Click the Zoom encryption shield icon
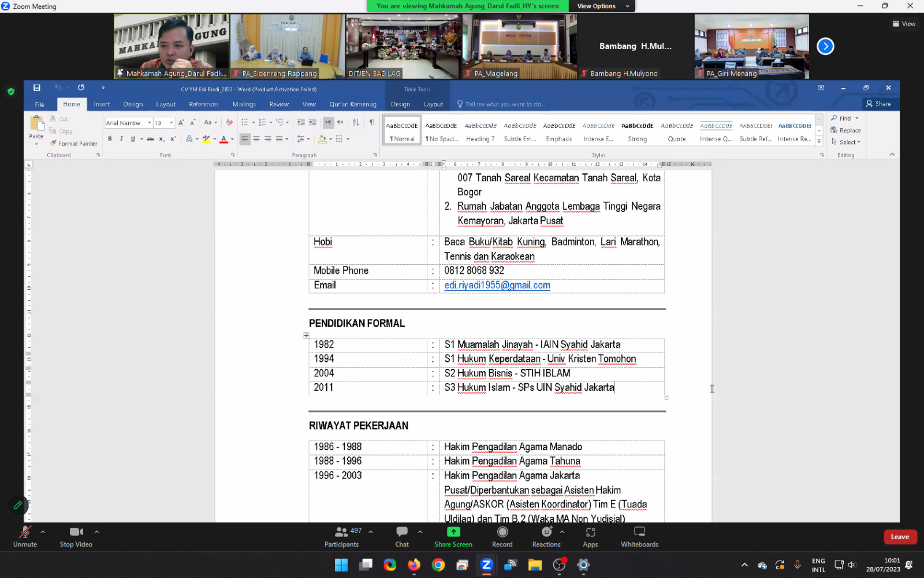Viewport: 924px width, 578px height. tap(11, 91)
